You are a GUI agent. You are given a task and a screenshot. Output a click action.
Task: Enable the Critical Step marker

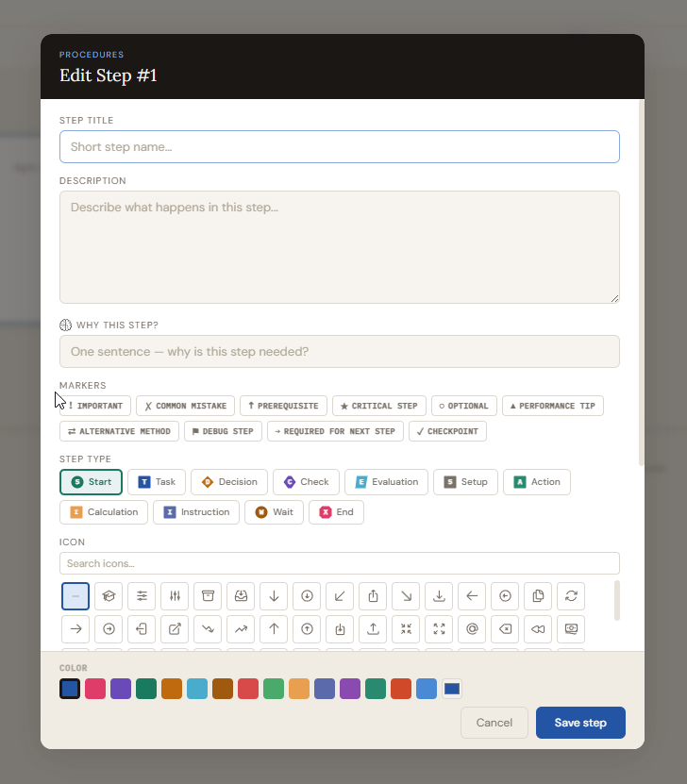tap(379, 406)
